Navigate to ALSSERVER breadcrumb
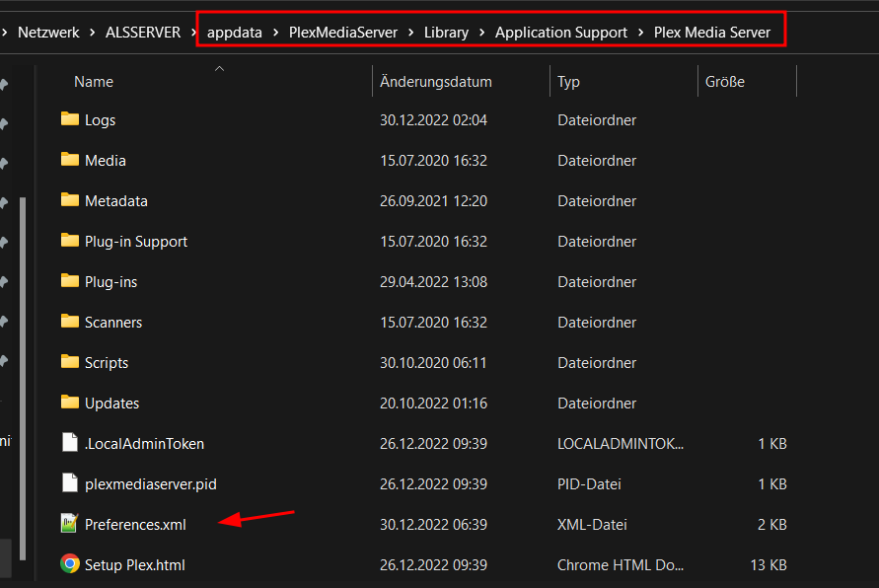Image resolution: width=879 pixels, height=588 pixels. click(x=143, y=33)
